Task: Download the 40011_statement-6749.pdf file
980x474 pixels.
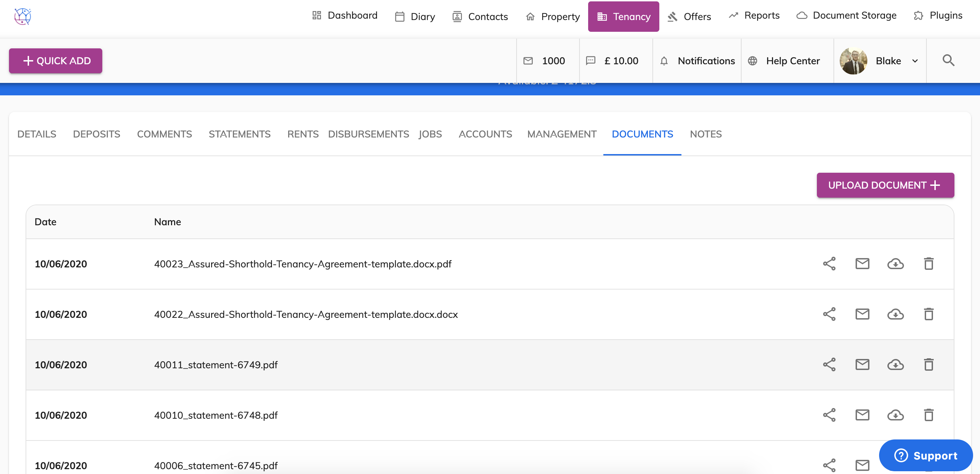Action: pyautogui.click(x=895, y=365)
